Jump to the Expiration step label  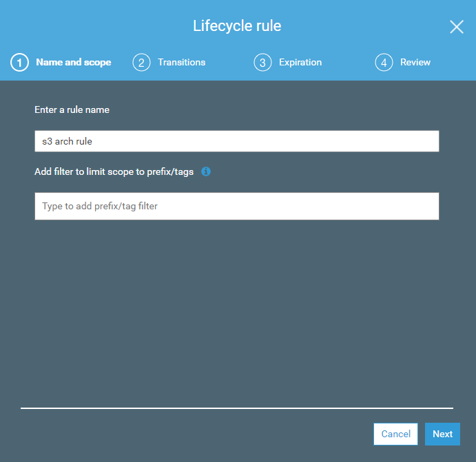[x=300, y=63]
